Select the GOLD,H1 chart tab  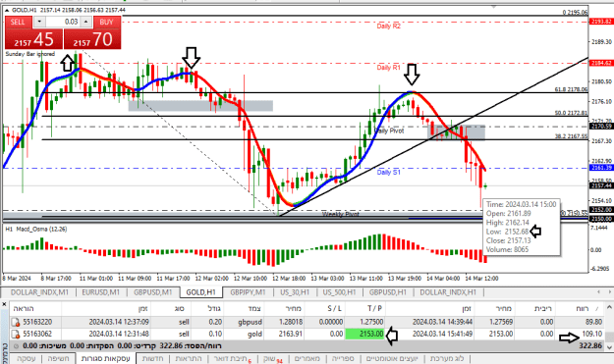pyautogui.click(x=200, y=292)
